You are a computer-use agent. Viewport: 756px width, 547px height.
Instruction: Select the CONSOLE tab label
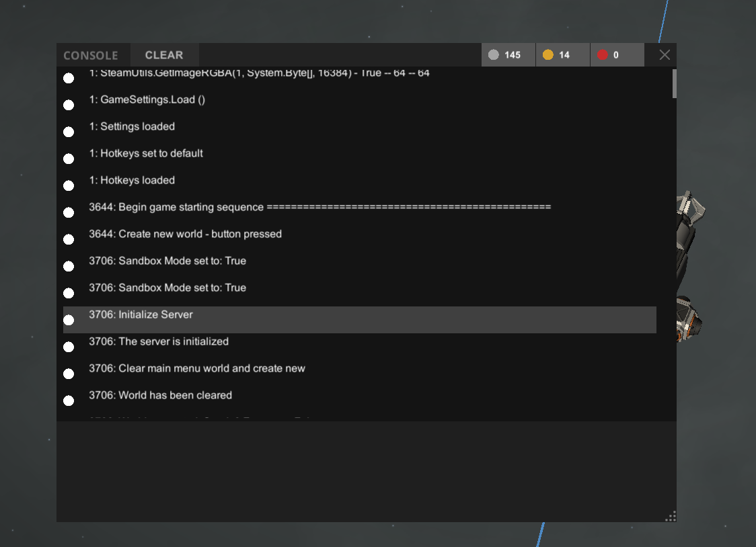[x=91, y=55]
